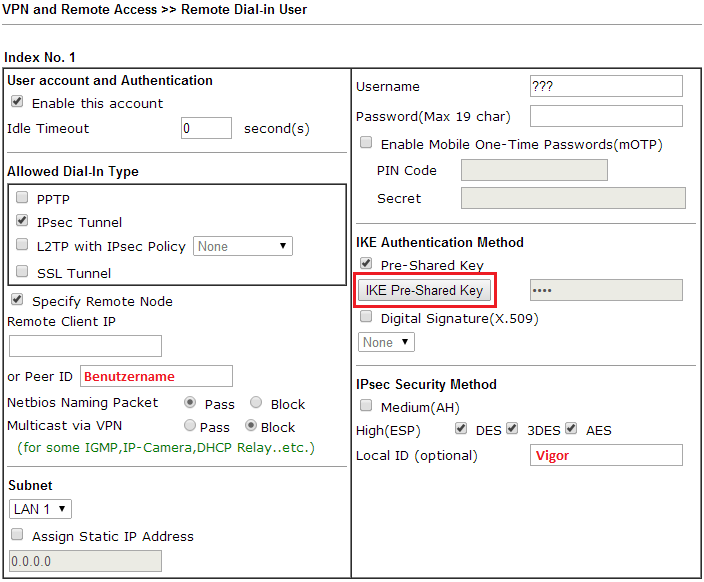The height and width of the screenshot is (582, 704).
Task: Click the Local ID (optional) field
Action: (606, 455)
